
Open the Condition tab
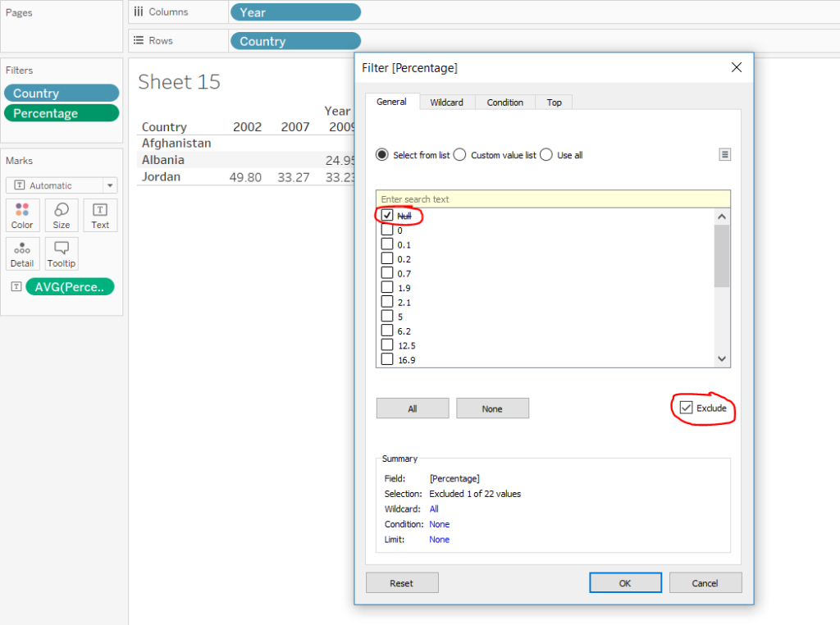tap(504, 103)
